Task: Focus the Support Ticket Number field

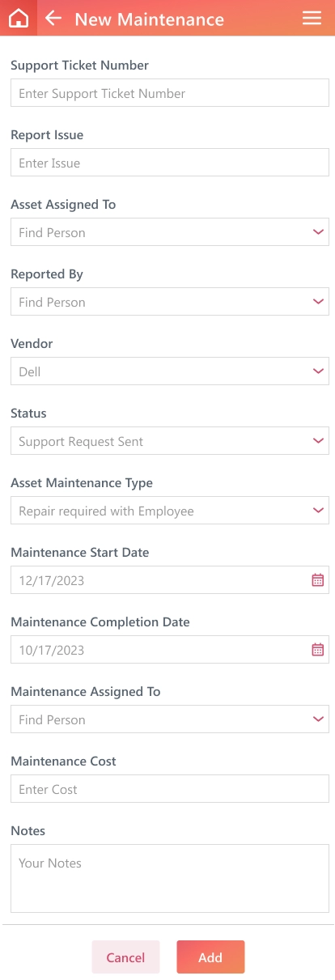Action: tap(170, 93)
